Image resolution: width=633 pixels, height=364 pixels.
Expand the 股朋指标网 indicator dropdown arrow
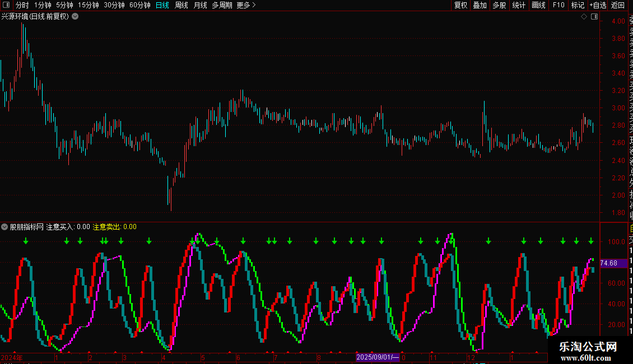coord(4,227)
